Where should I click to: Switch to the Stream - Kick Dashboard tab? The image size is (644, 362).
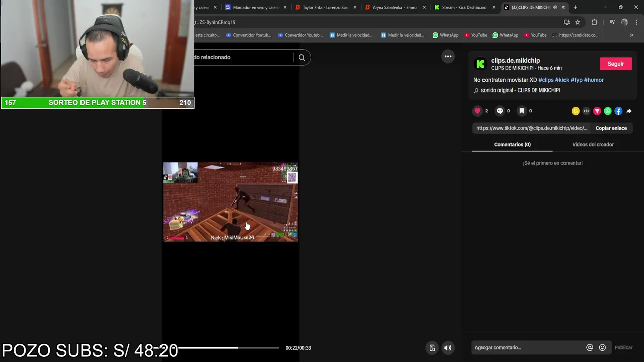click(x=464, y=7)
